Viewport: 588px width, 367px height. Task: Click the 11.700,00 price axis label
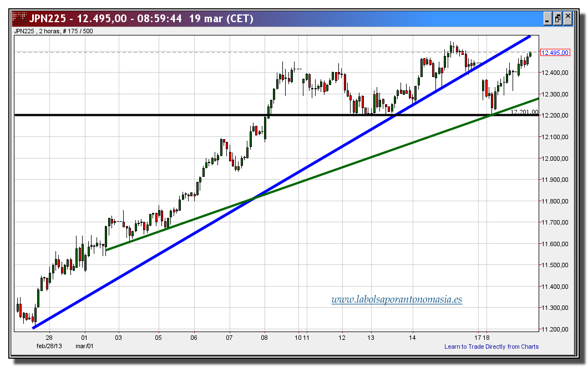555,223
